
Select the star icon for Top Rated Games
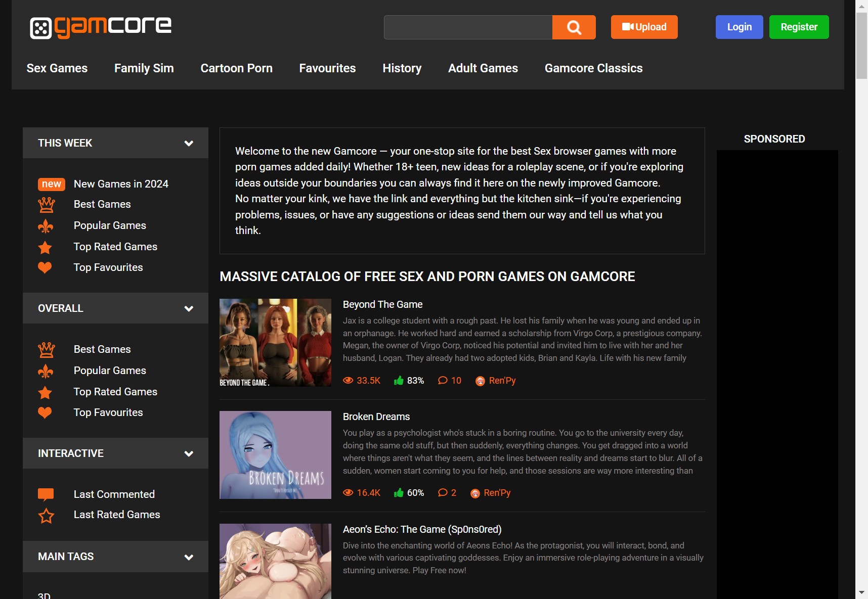click(45, 248)
